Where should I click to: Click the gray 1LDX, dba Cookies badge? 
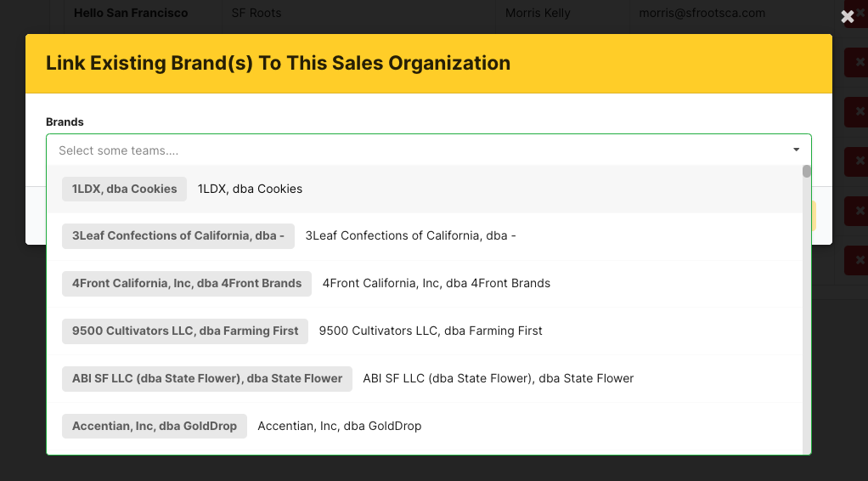[124, 189]
